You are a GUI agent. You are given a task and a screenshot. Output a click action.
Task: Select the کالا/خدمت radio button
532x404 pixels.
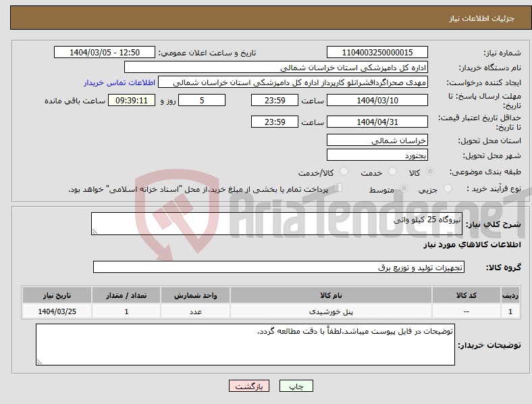[344, 172]
